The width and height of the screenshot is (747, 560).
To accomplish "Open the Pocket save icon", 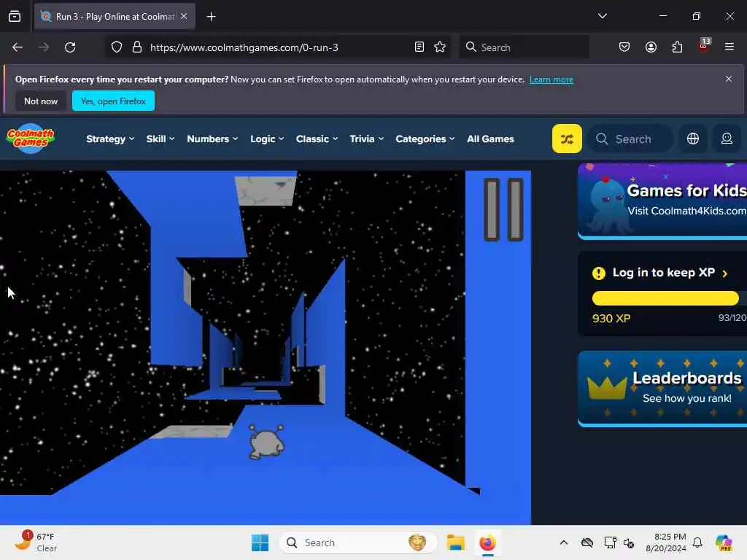I will pyautogui.click(x=624, y=47).
